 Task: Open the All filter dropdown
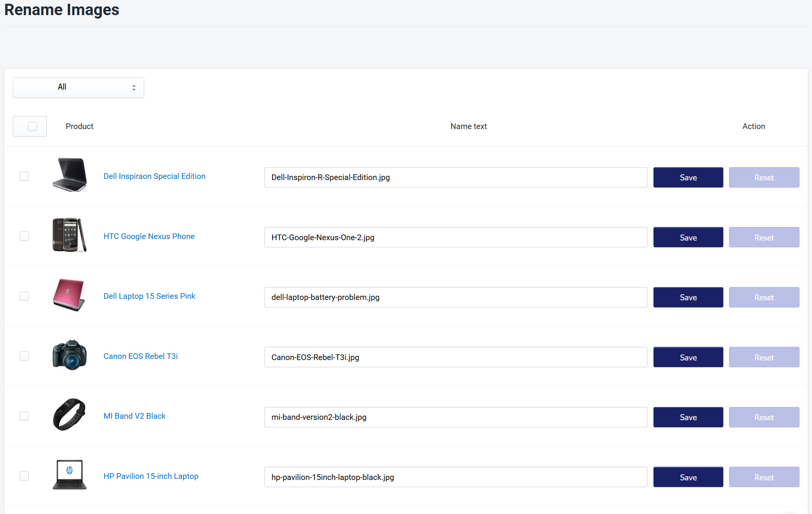tap(78, 88)
